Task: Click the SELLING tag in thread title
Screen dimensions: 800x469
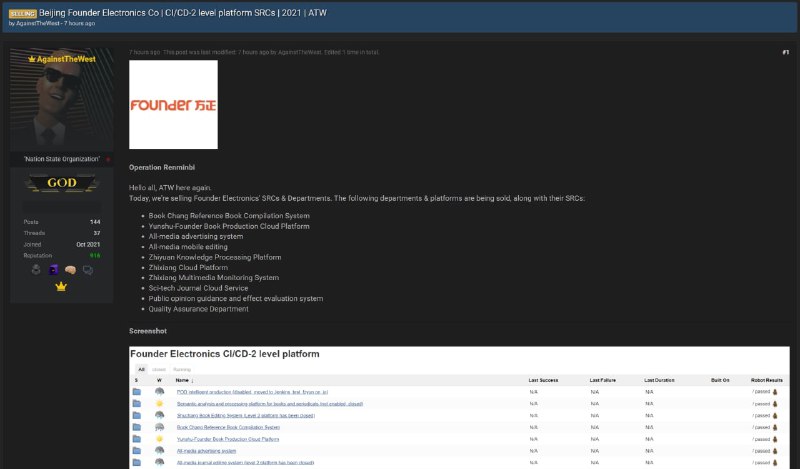Action: tap(22, 14)
